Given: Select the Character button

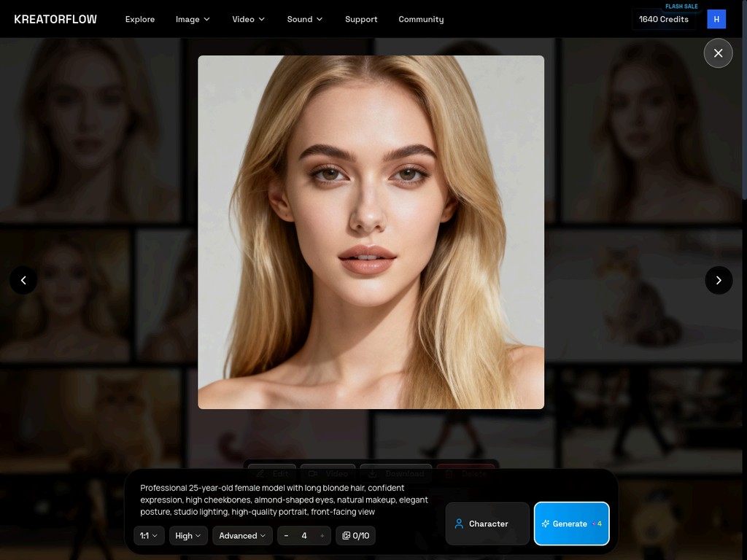Looking at the screenshot, I should click(487, 523).
